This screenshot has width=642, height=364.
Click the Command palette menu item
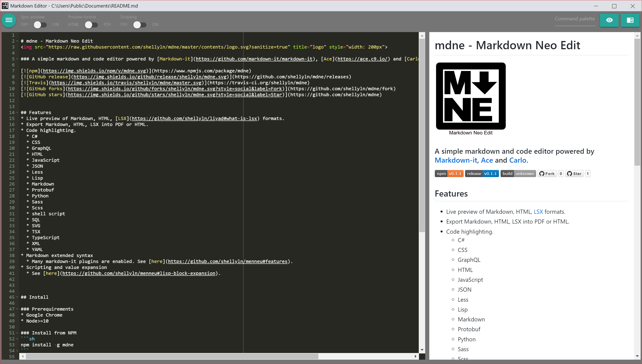pyautogui.click(x=575, y=19)
